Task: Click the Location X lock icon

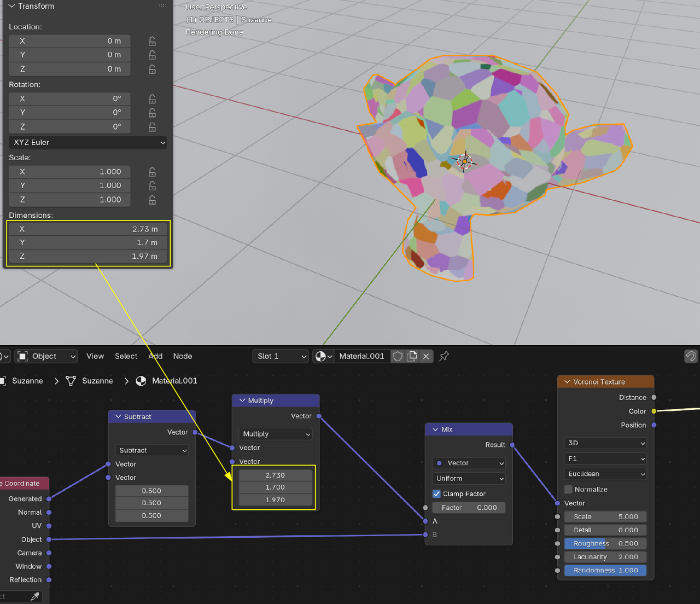Action: [x=152, y=41]
